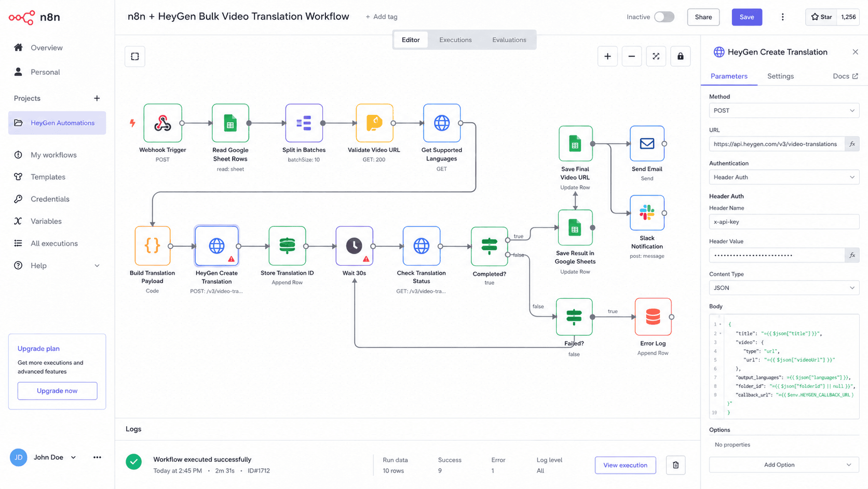868x489 pixels.
Task: Select the Webhook Trigger node
Action: coord(162,123)
